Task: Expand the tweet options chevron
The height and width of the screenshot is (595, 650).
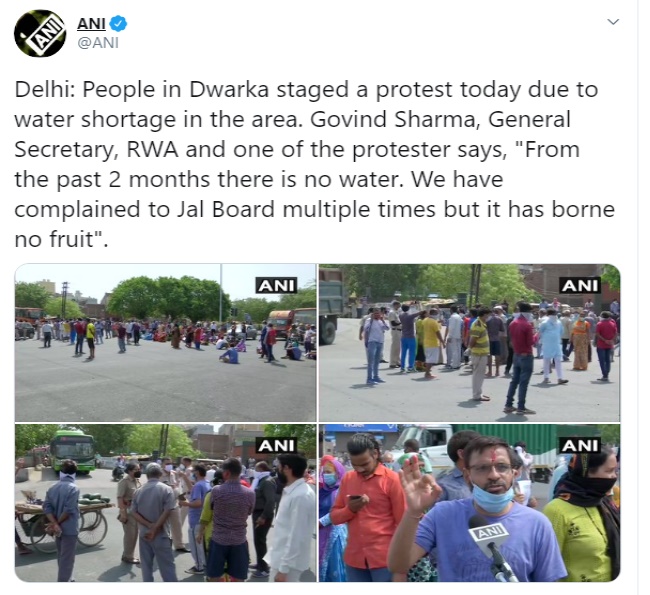Action: (613, 22)
